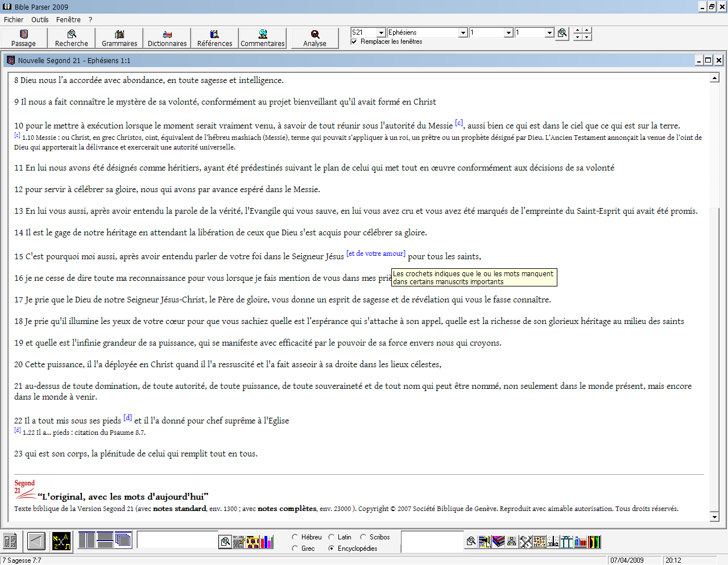Click the small [c] marker starting the 1.10 Messie note

click(x=17, y=135)
